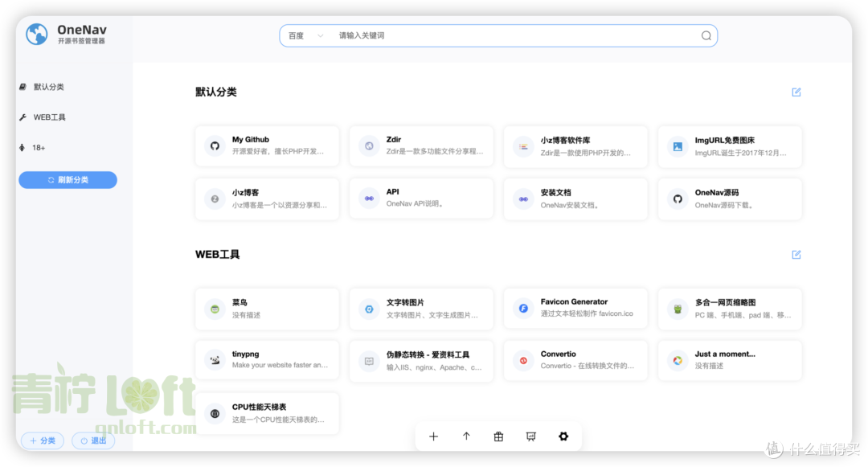Click the plus add icon in bottom toolbar

(433, 436)
